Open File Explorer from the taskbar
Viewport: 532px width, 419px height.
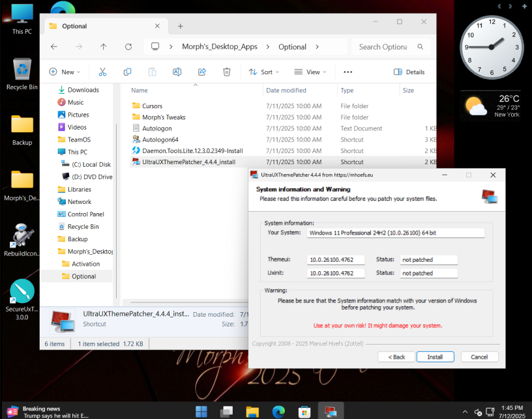tap(252, 412)
